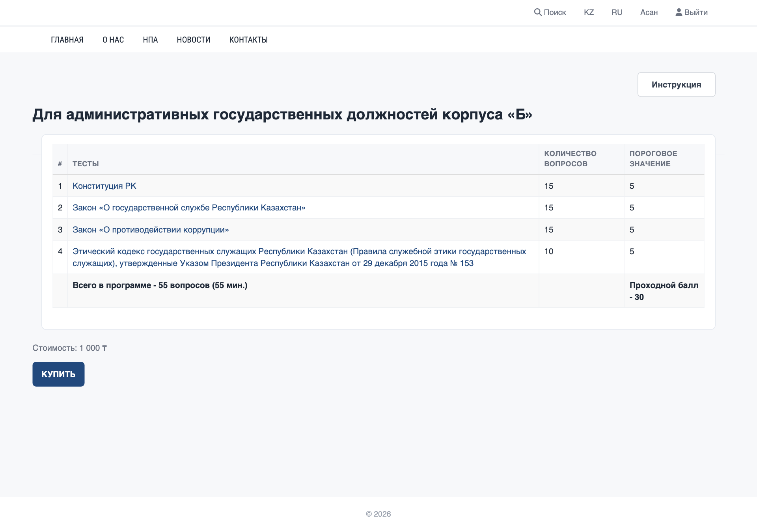Viewport: 757px width, 532px height.
Task: Open the НОВОСТИ section
Action: click(x=194, y=40)
